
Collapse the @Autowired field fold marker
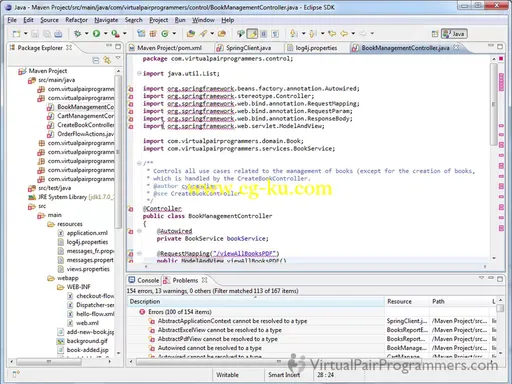tap(139, 231)
